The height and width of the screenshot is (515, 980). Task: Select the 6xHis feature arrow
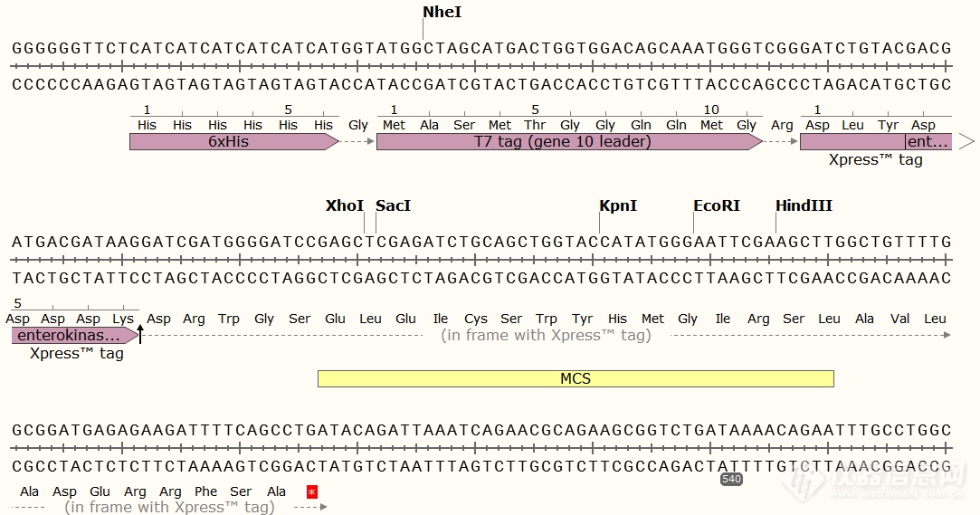tap(232, 142)
